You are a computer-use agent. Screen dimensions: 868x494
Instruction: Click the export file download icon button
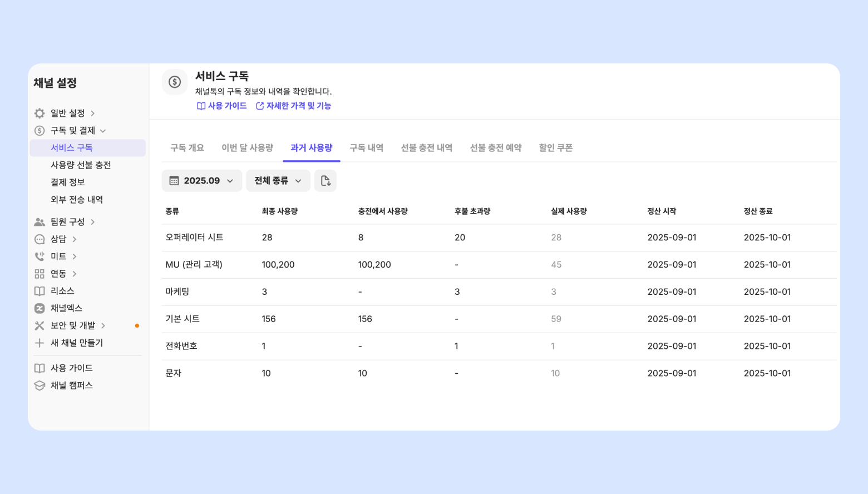point(325,181)
